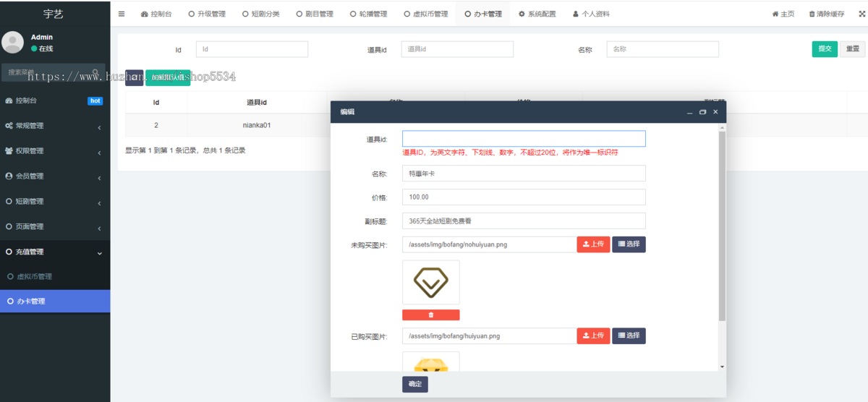The width and height of the screenshot is (868, 402).
Task: Click the 道具id input field in dialog
Action: (x=524, y=139)
